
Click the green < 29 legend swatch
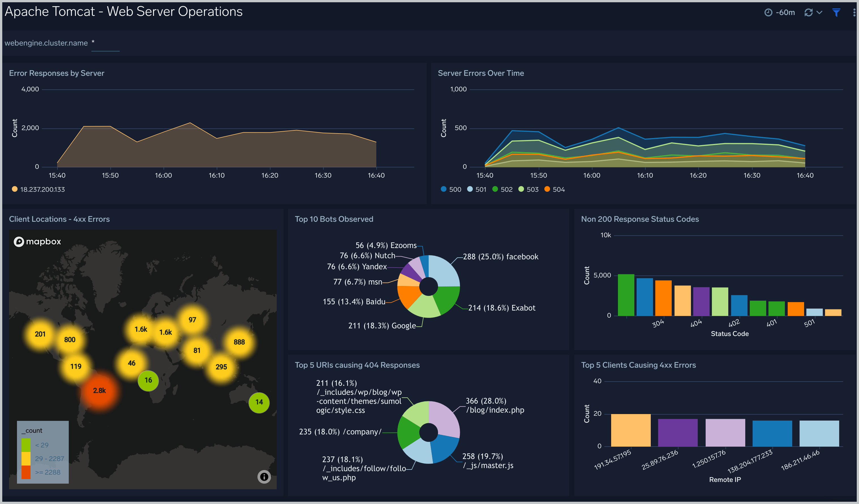pyautogui.click(x=26, y=445)
